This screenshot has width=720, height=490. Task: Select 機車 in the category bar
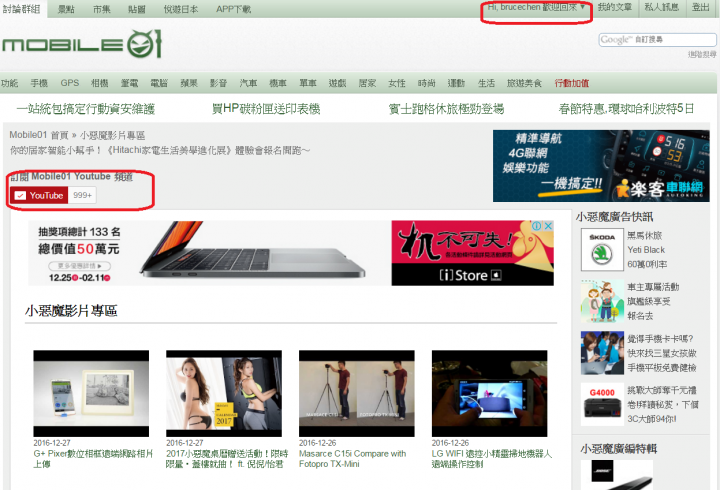[277, 83]
